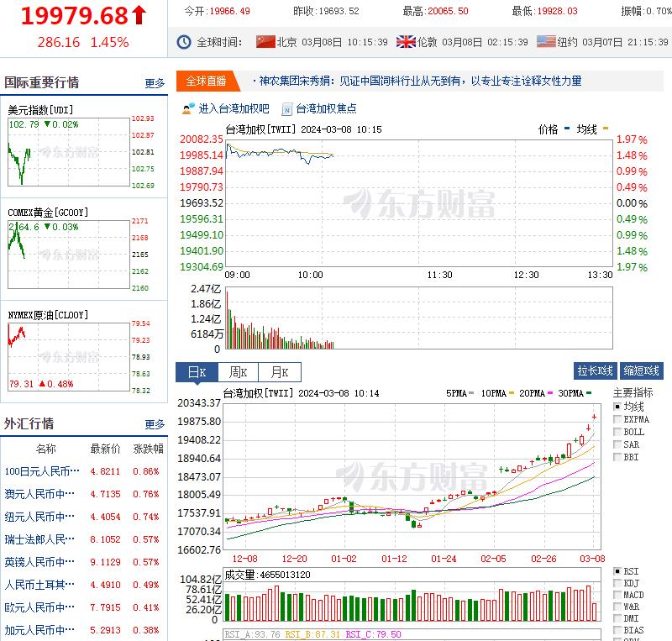672x641 pixels.
Task: Click the 03-08 date on K-line axis
Action: 592,559
